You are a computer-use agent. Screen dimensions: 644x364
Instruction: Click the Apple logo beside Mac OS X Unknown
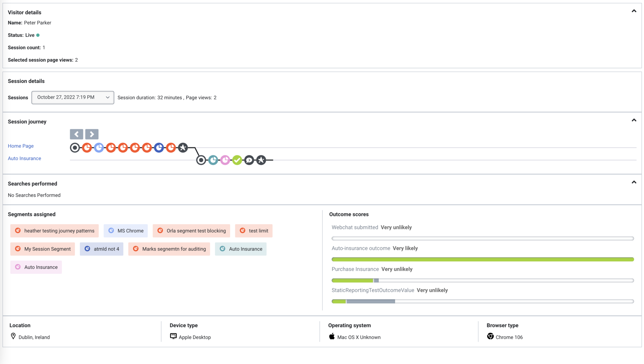coord(332,336)
